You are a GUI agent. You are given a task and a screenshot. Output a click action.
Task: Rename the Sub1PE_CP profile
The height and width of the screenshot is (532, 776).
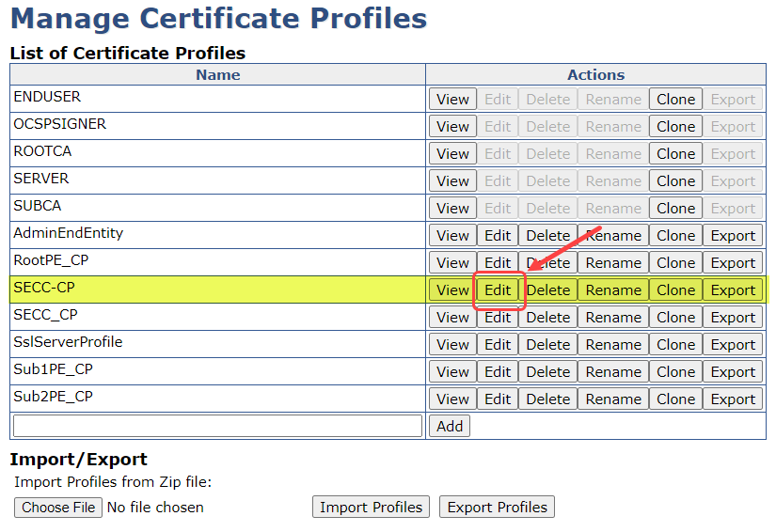pyautogui.click(x=613, y=372)
